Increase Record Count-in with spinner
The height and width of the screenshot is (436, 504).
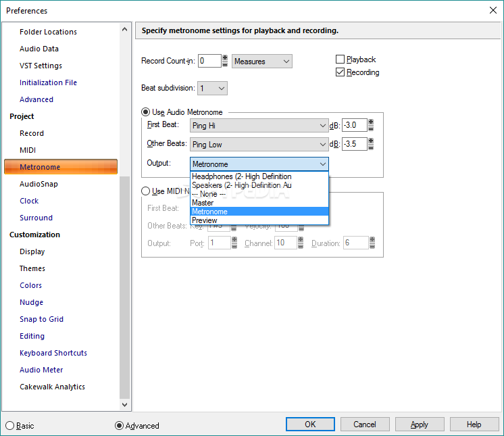coord(225,58)
